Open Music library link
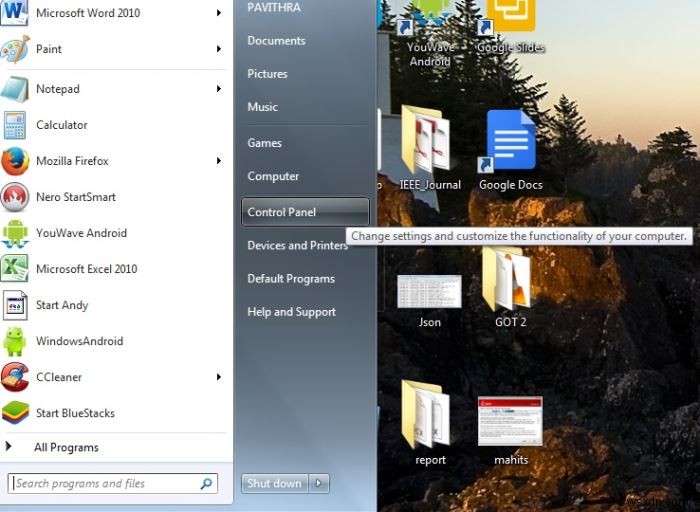The height and width of the screenshot is (512, 700). coord(262,107)
